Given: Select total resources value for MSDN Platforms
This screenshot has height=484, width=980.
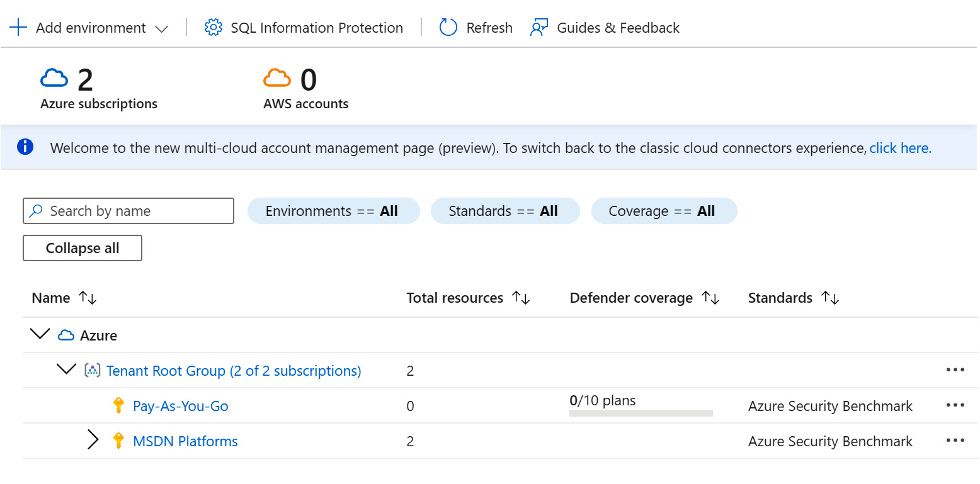Looking at the screenshot, I should pos(411,441).
